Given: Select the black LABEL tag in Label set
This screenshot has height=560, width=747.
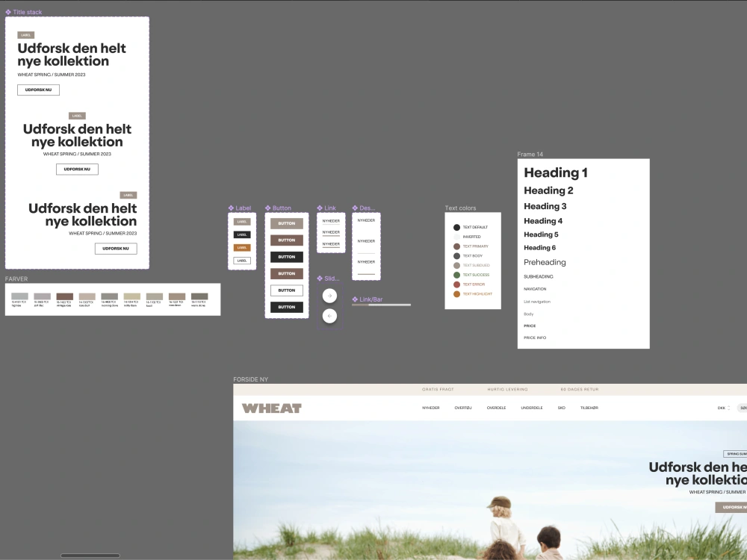Looking at the screenshot, I should [242, 234].
